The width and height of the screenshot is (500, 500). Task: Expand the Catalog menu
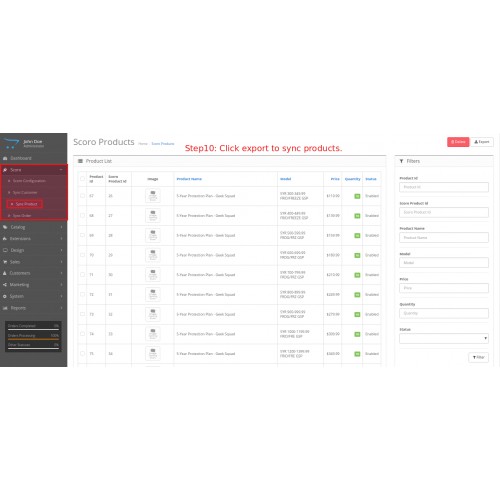click(x=33, y=227)
